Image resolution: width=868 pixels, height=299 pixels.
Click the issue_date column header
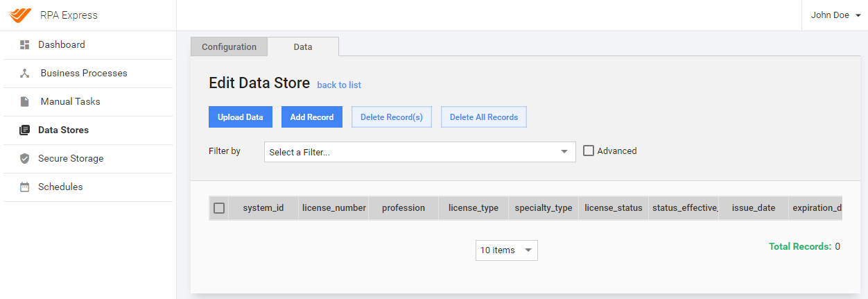(754, 207)
